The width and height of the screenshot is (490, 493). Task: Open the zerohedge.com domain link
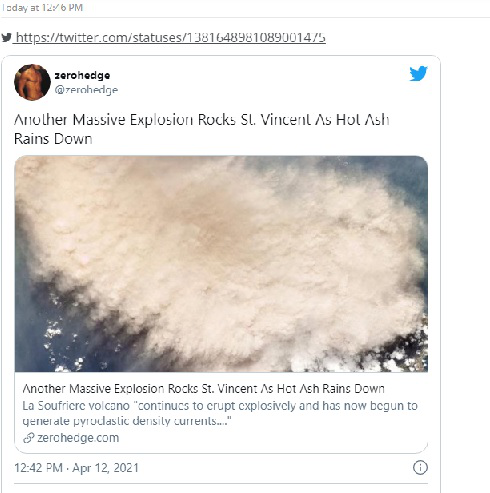(x=78, y=438)
